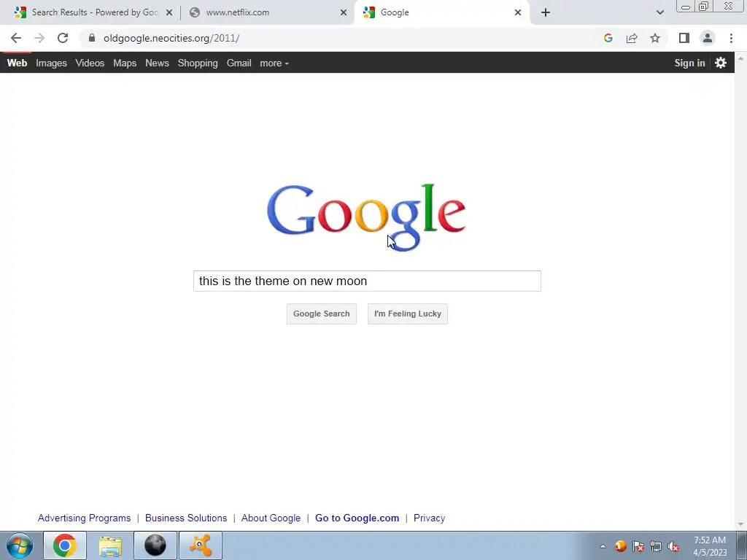The width and height of the screenshot is (747, 560).
Task: Open the Windows Start menu
Action: click(19, 545)
